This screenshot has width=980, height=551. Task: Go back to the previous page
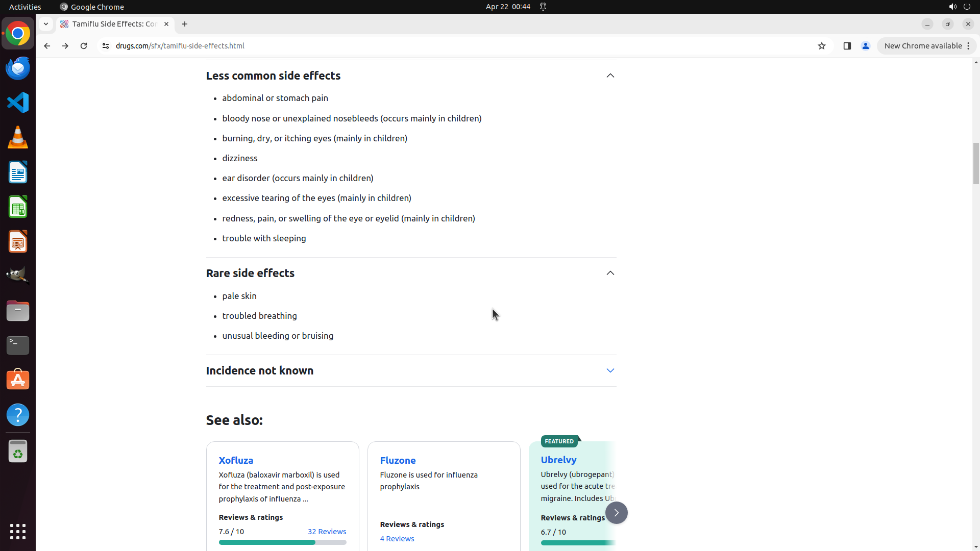[x=47, y=46]
